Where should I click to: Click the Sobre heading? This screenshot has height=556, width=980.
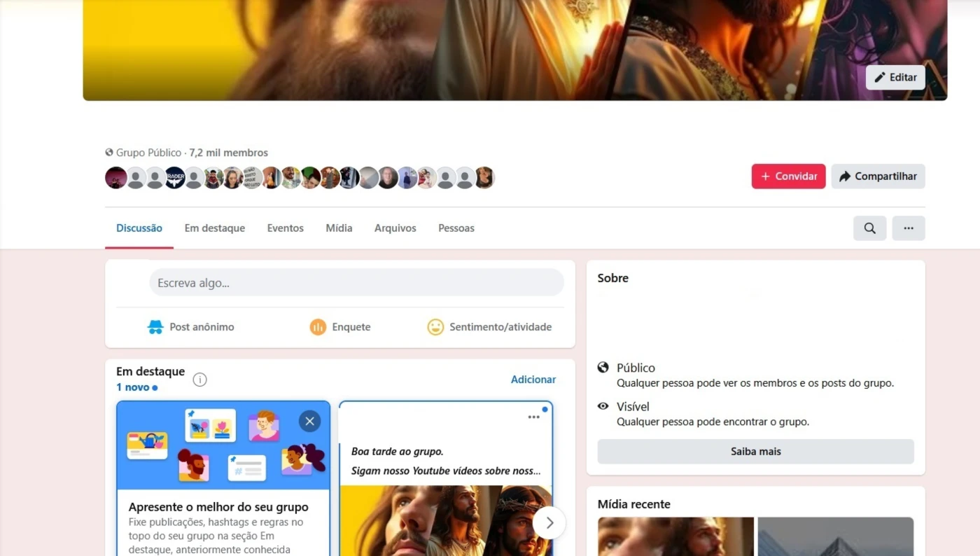tap(613, 278)
